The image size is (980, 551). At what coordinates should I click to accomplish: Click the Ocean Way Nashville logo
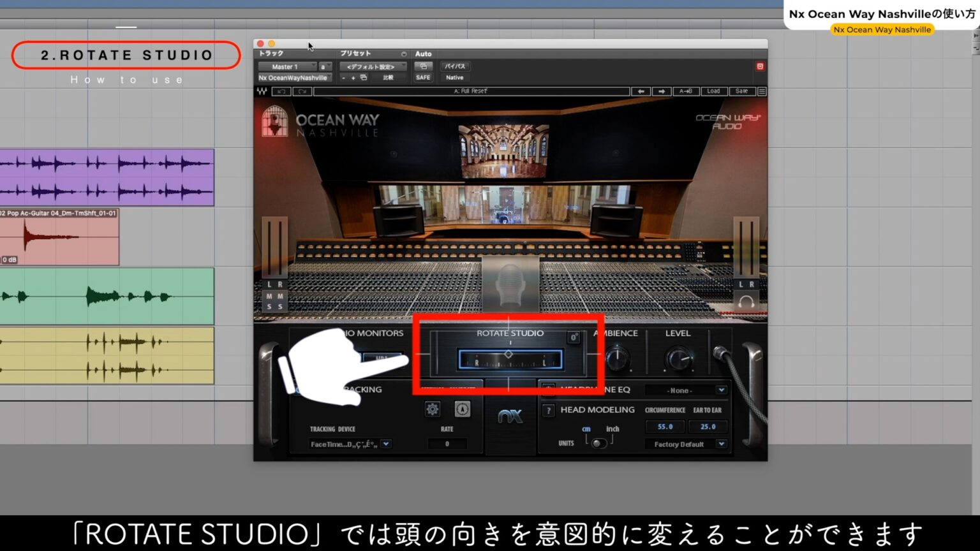point(321,122)
